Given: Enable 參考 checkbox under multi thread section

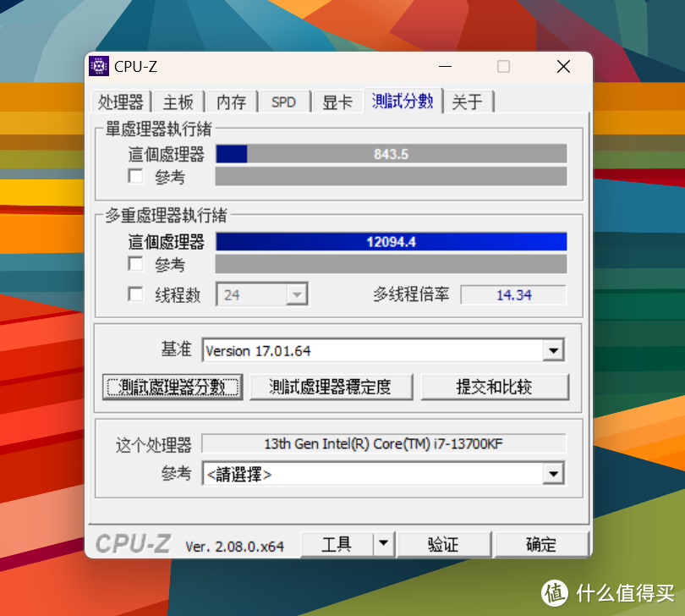Looking at the screenshot, I should 135,264.
